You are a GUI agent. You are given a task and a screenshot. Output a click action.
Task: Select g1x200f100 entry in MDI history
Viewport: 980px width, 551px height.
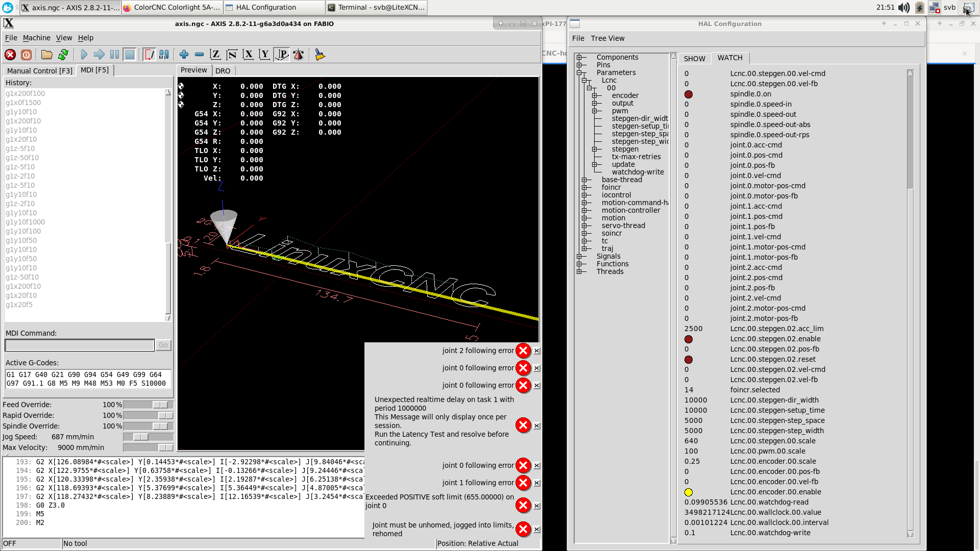tap(25, 93)
